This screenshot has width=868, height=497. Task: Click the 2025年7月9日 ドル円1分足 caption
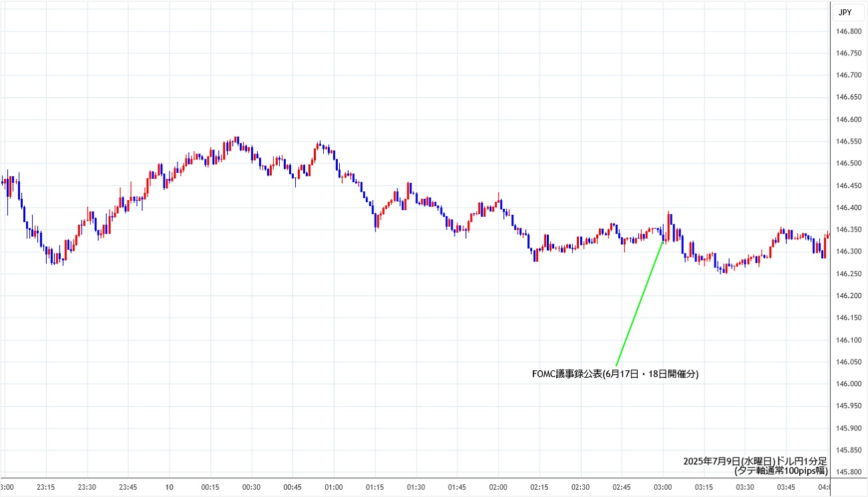[755, 461]
